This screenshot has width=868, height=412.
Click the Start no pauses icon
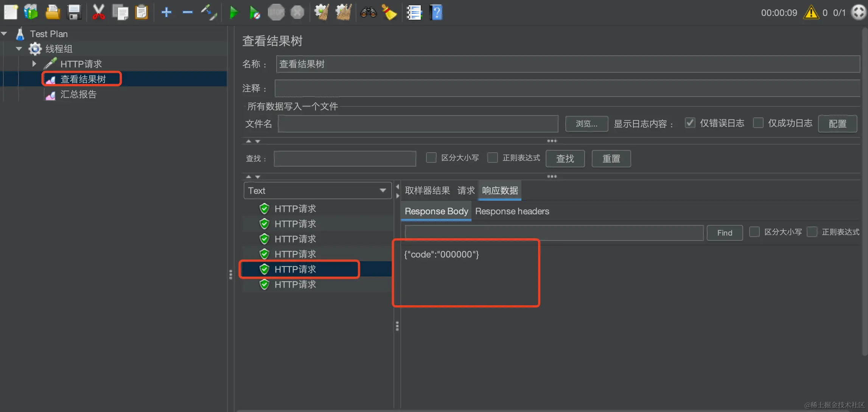click(255, 12)
